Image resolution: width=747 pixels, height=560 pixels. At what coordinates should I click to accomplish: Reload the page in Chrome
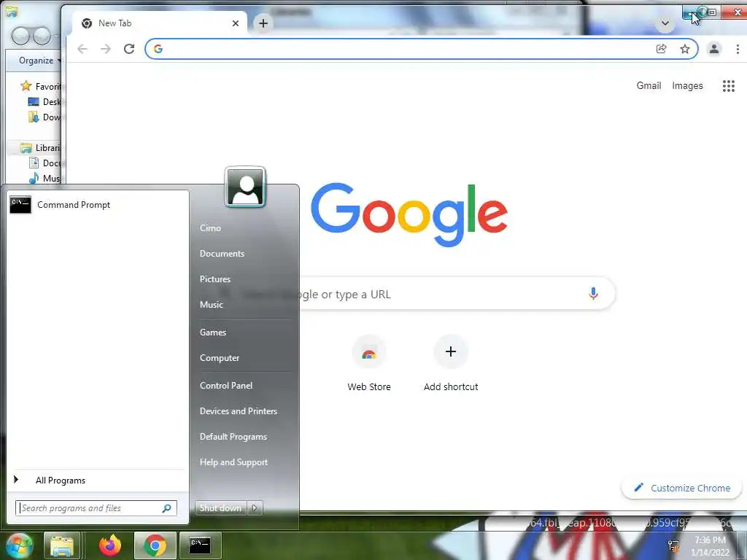tap(129, 49)
